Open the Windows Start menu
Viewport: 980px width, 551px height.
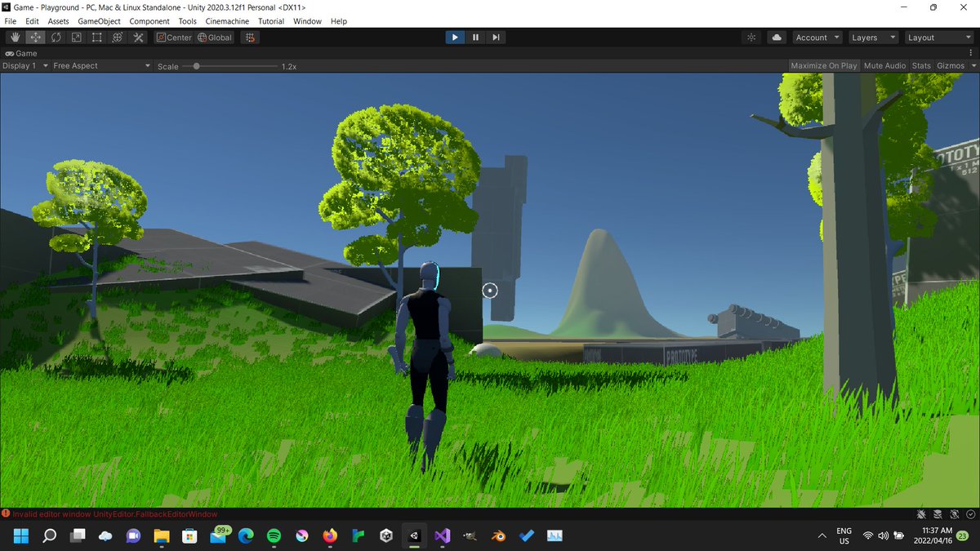point(20,536)
